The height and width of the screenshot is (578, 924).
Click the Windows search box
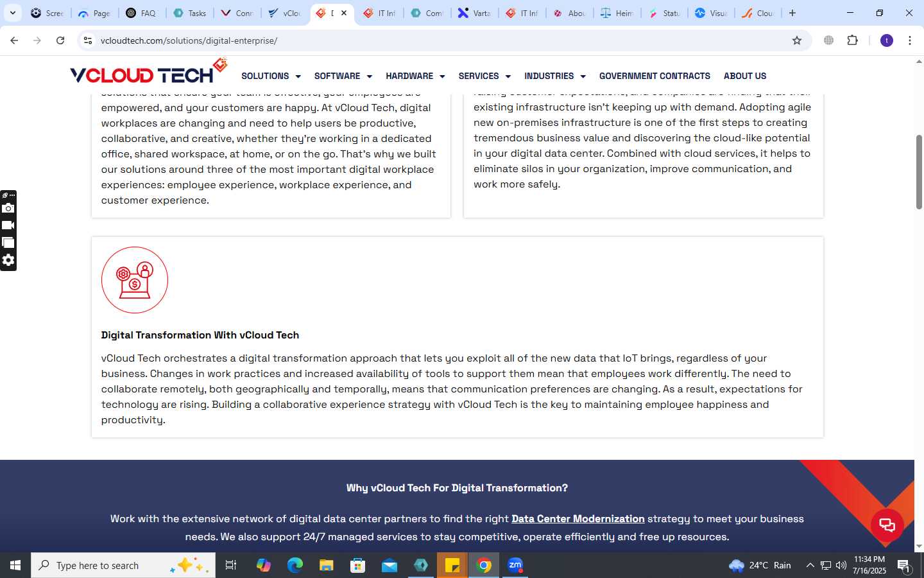pos(123,565)
